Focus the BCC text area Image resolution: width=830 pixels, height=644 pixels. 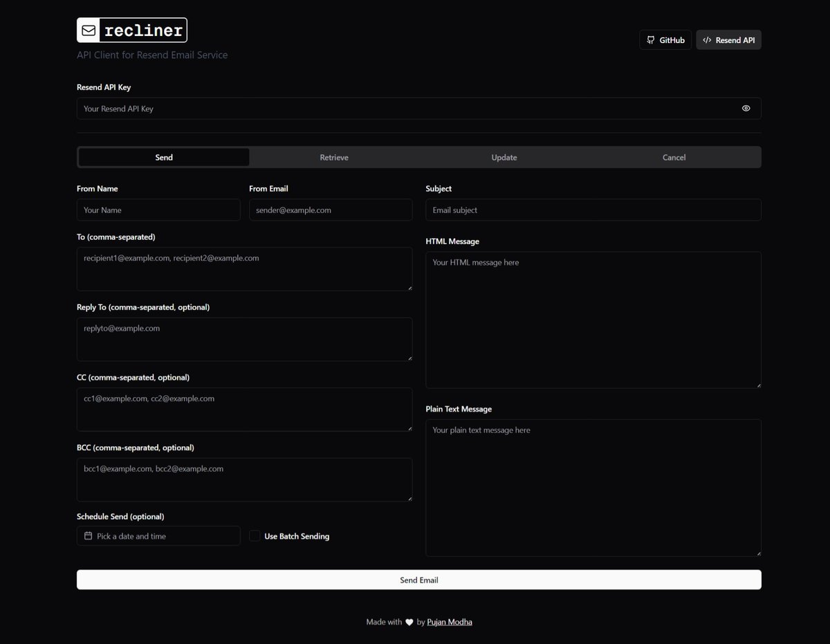pyautogui.click(x=245, y=479)
